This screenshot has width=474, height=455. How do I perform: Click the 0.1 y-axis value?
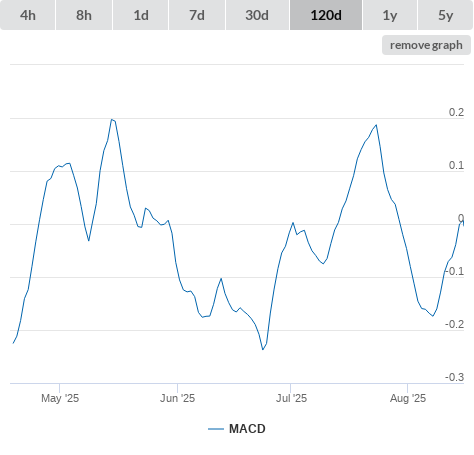click(x=456, y=165)
